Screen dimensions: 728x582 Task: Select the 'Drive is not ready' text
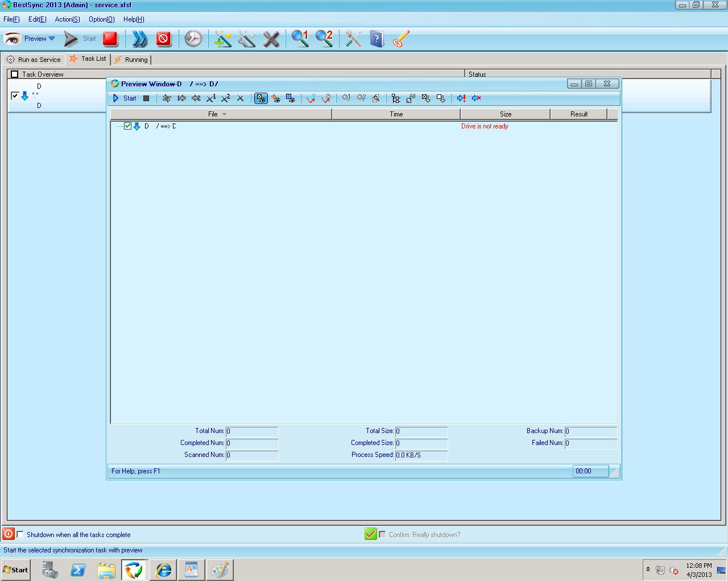pos(485,126)
